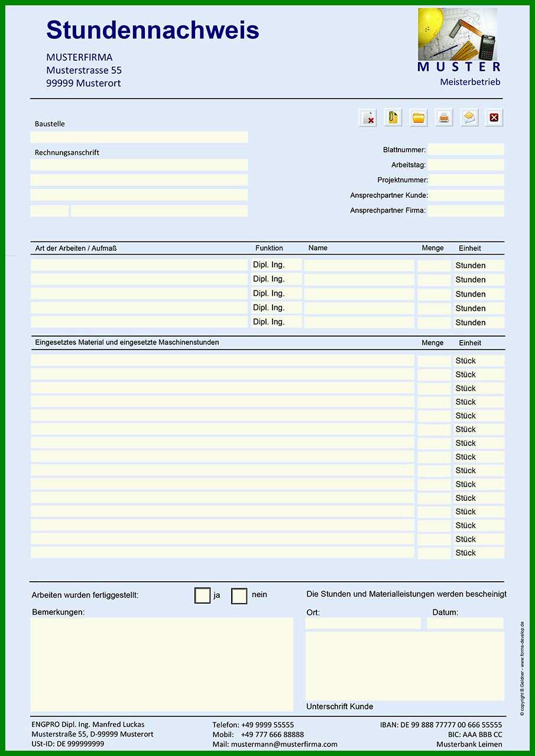Click the "Name" column header

(x=317, y=248)
